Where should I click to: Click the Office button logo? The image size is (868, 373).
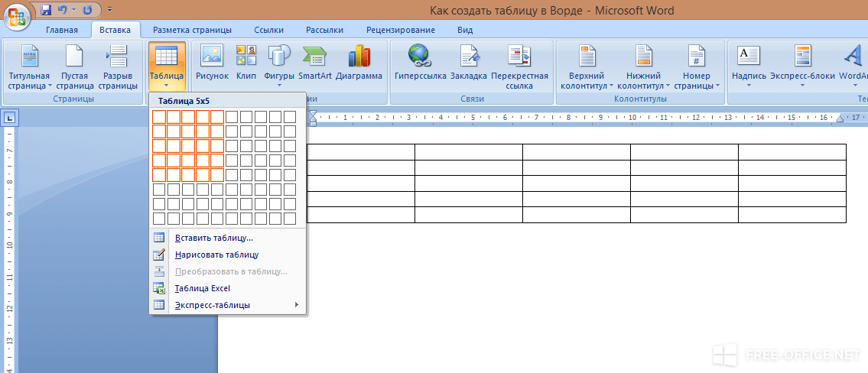tap(16, 15)
